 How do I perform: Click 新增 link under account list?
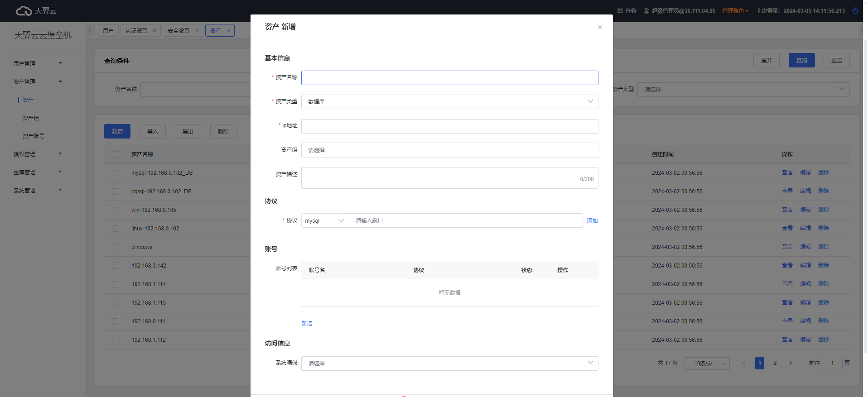point(307,324)
